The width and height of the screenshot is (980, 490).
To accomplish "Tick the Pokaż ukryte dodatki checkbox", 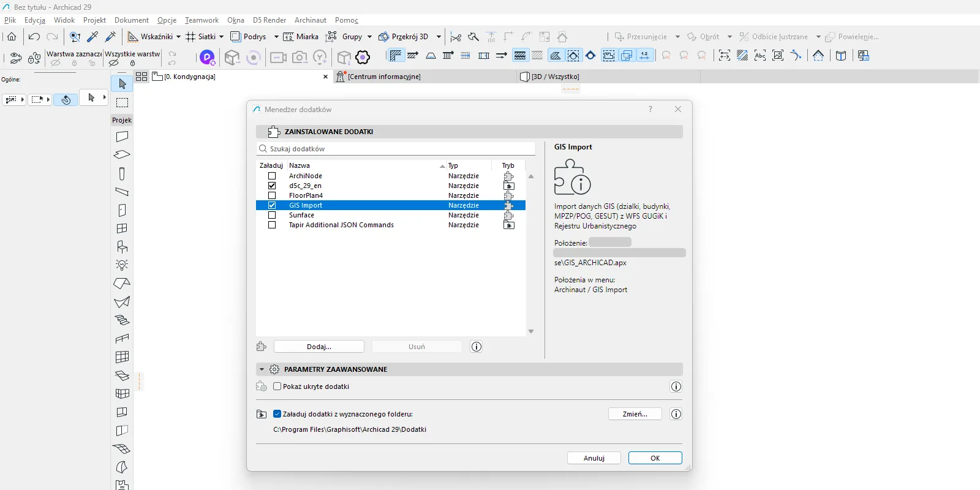I will tap(277, 386).
